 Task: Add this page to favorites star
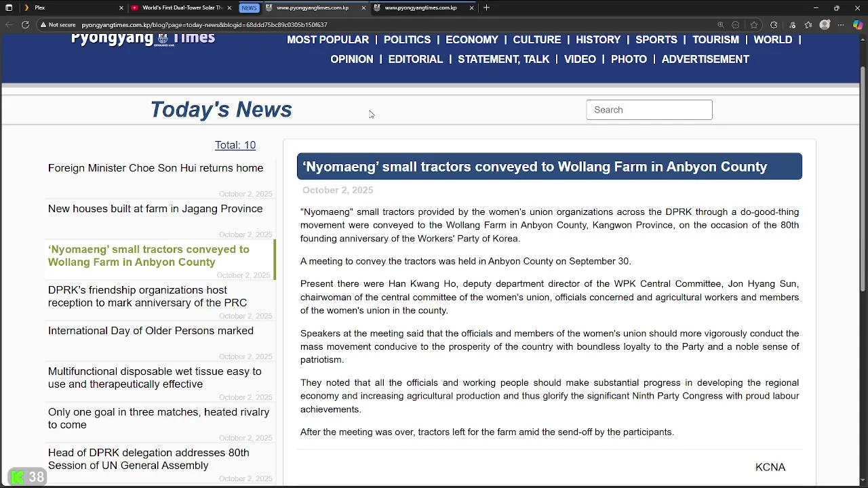(754, 25)
